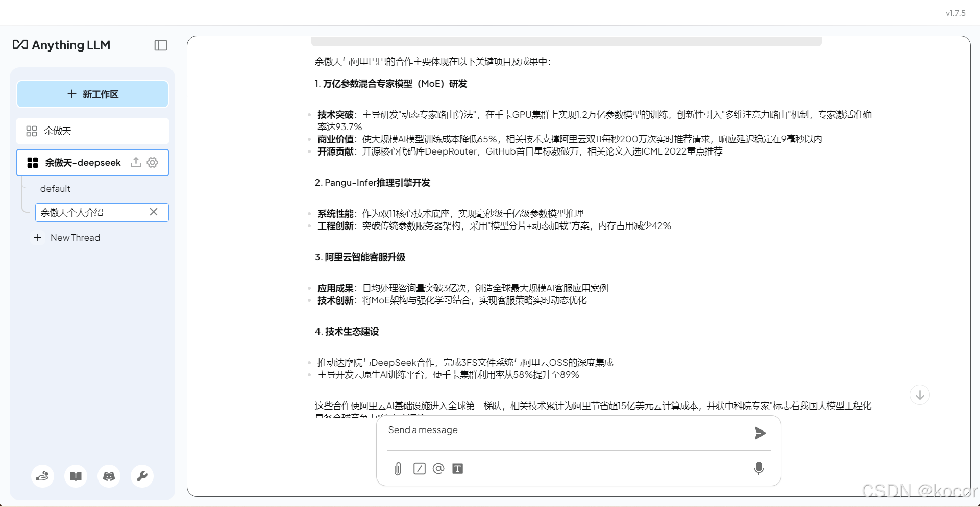Open the @ agent mention icon

(438, 468)
